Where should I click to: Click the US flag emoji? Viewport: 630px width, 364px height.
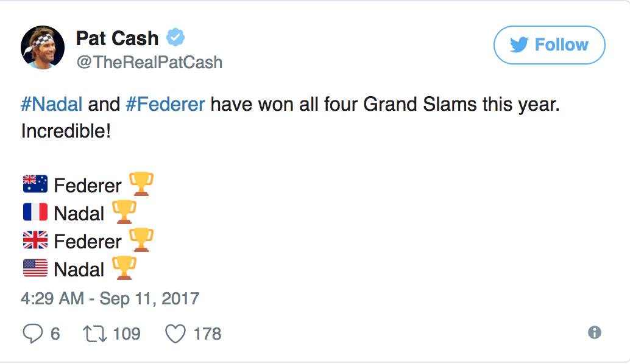click(35, 268)
